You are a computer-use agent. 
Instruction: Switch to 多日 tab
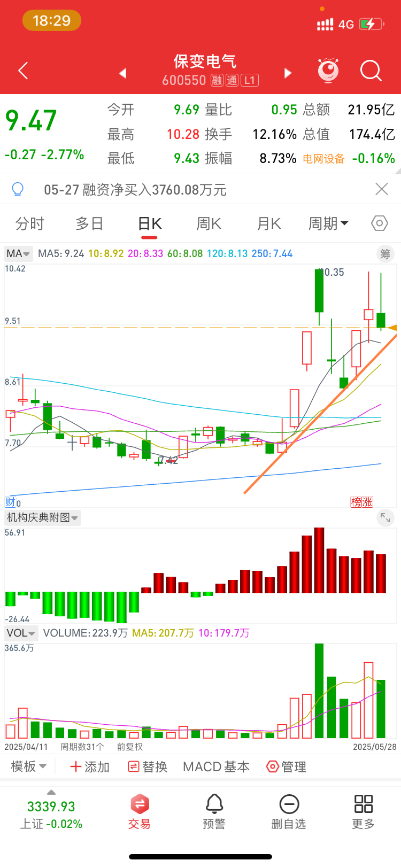(x=89, y=223)
